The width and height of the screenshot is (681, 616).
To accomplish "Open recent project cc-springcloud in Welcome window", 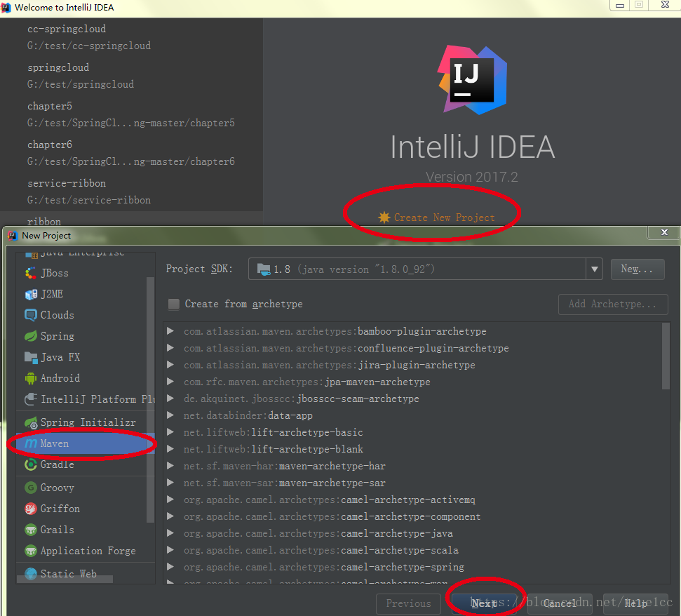I will (131, 37).
